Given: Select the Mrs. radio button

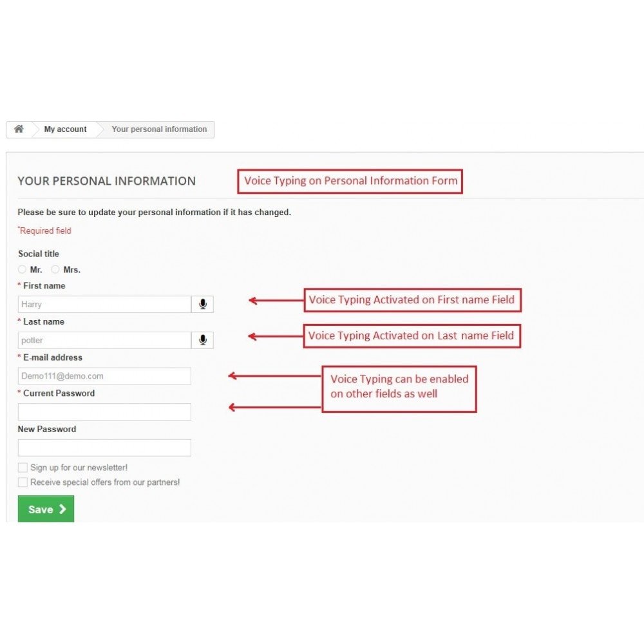Looking at the screenshot, I should click(x=55, y=269).
